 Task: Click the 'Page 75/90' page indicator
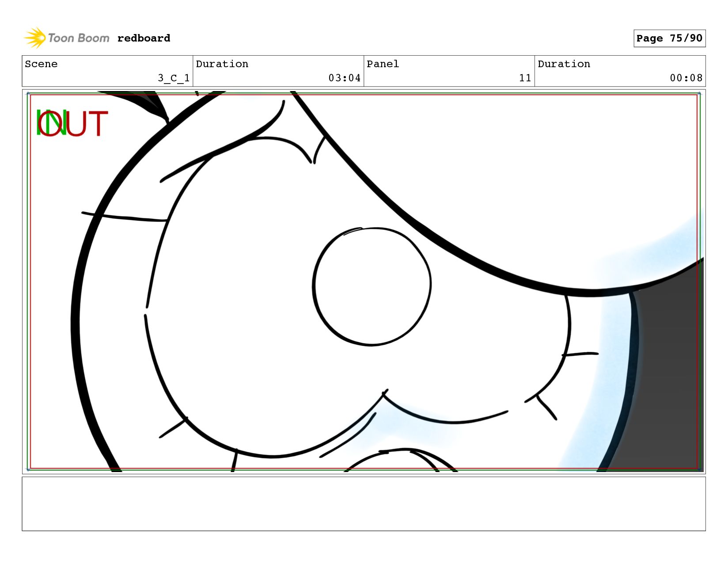669,38
